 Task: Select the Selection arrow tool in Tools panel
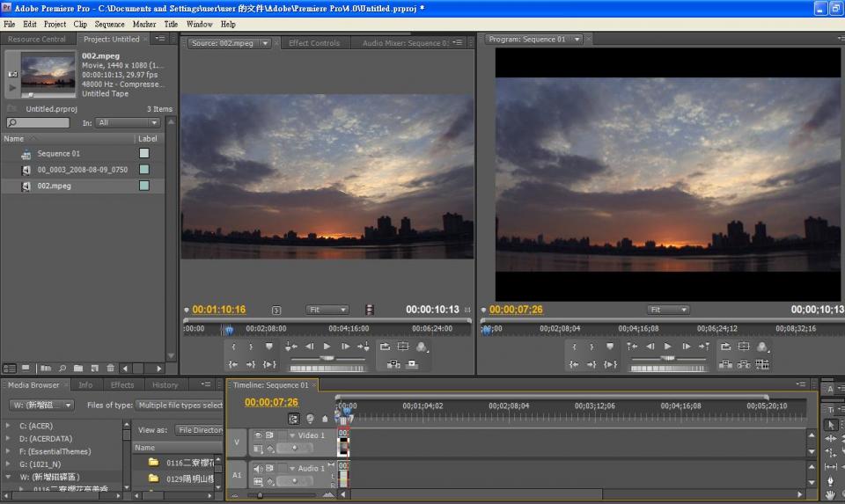point(831,424)
